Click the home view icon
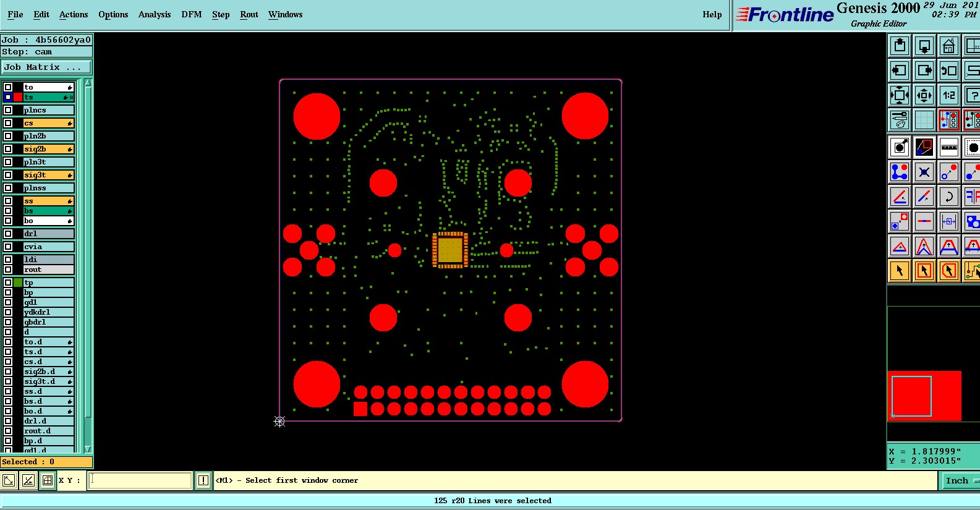This screenshot has width=980, height=510. tap(949, 46)
